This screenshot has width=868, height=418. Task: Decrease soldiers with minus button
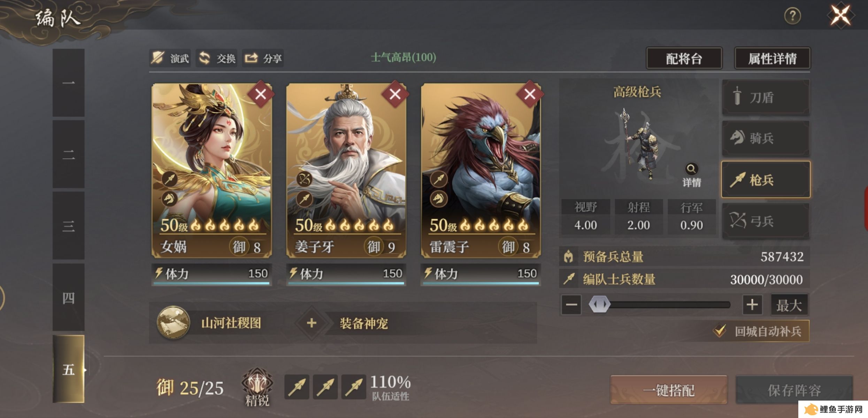click(571, 305)
